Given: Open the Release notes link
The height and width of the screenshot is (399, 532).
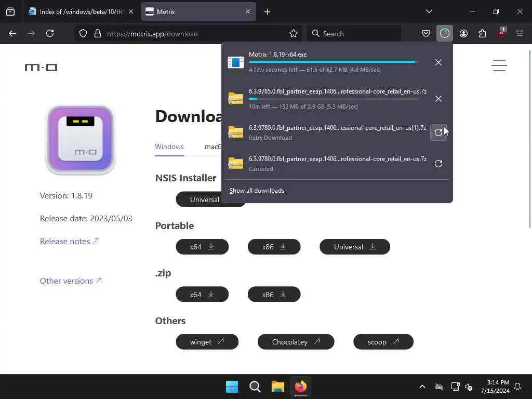Looking at the screenshot, I should (x=69, y=241).
